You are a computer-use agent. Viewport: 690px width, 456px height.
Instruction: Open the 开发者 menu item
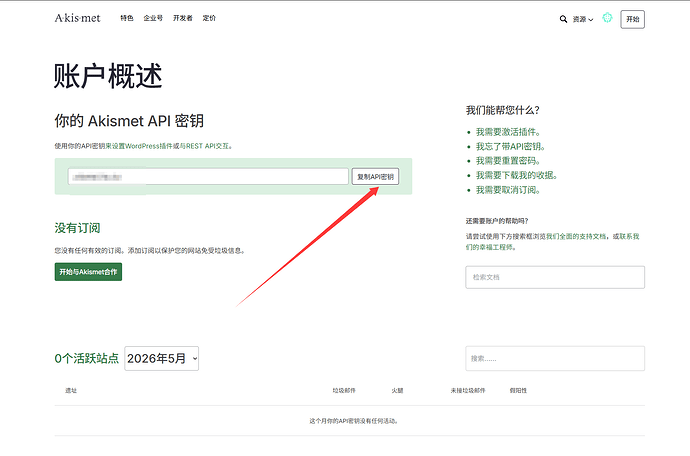(183, 18)
